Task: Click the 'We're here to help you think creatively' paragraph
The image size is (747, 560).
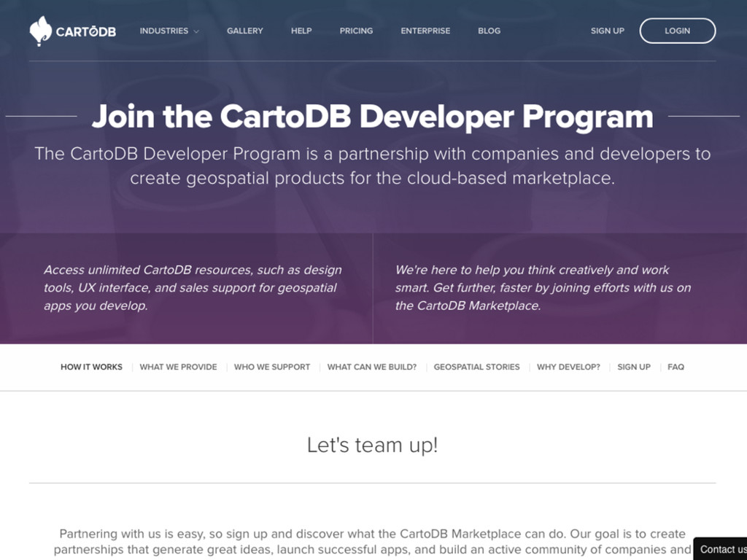Action: (543, 287)
